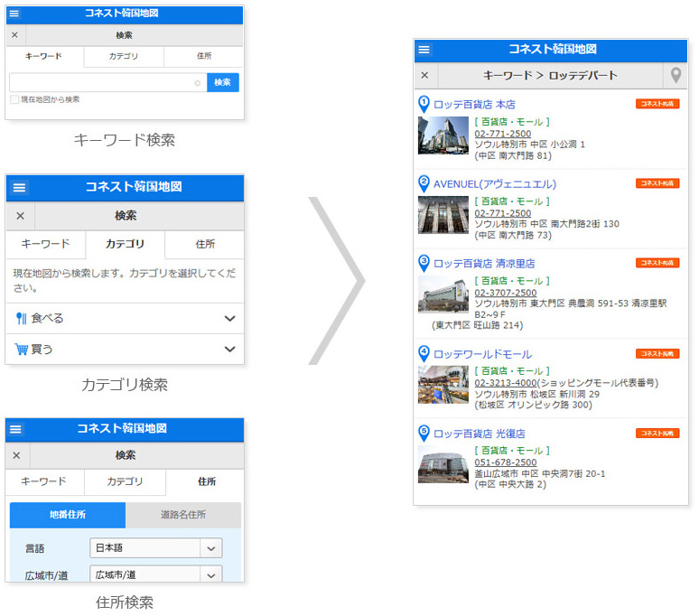Open hamburger menu in the results list panel
This screenshot has height=616, width=699.
tap(424, 50)
